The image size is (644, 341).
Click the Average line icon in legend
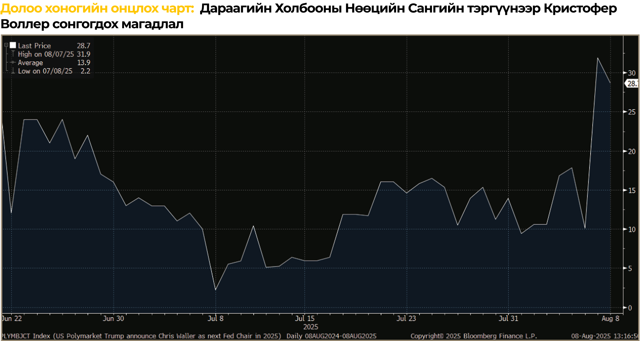(13, 62)
